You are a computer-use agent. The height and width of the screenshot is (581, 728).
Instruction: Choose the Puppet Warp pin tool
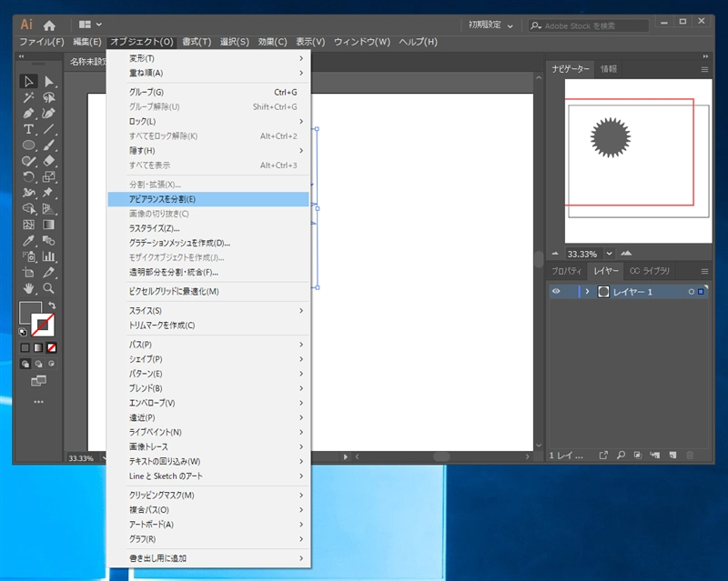pyautogui.click(x=49, y=193)
